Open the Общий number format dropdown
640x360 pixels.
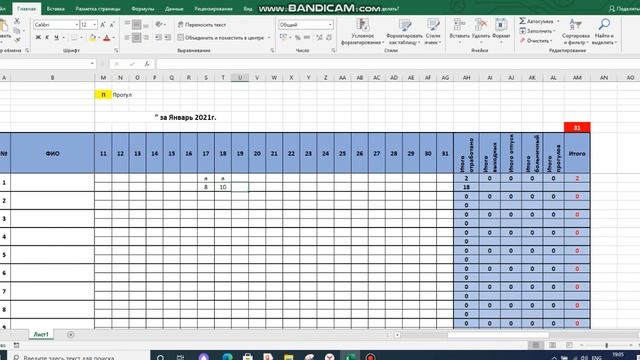(330, 25)
